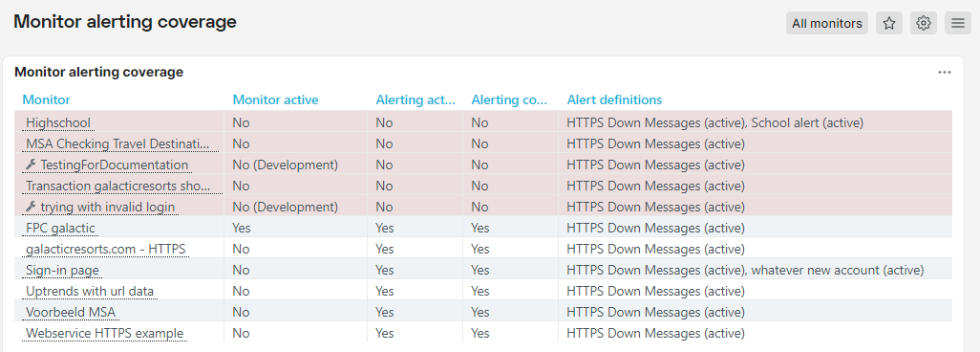Click the page heading 'Monitor alerting coverage'
This screenshot has height=352, width=980.
click(x=125, y=22)
